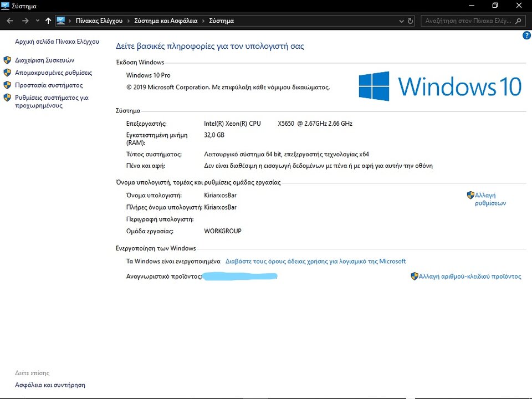
Task: Open Ασφάλεια και συντήρηση link
Action: [50, 385]
